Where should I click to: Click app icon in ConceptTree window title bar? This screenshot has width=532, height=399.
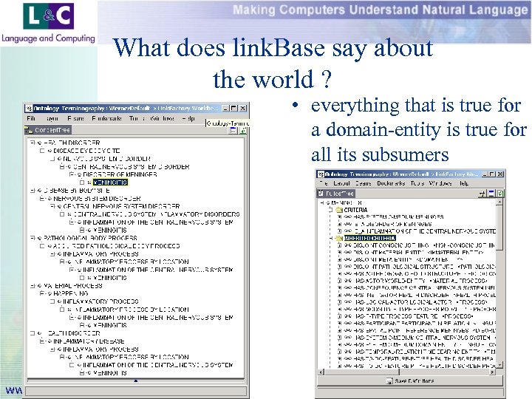click(x=29, y=109)
